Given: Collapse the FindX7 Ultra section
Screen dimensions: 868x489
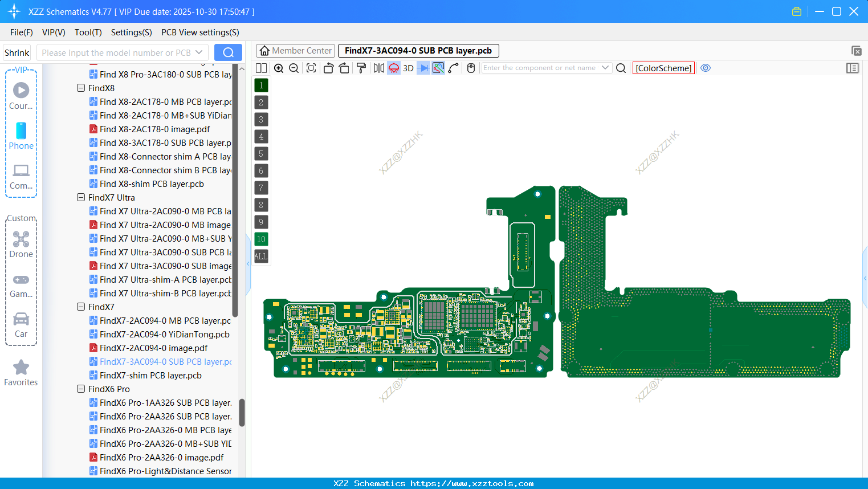Looking at the screenshot, I should tap(81, 197).
